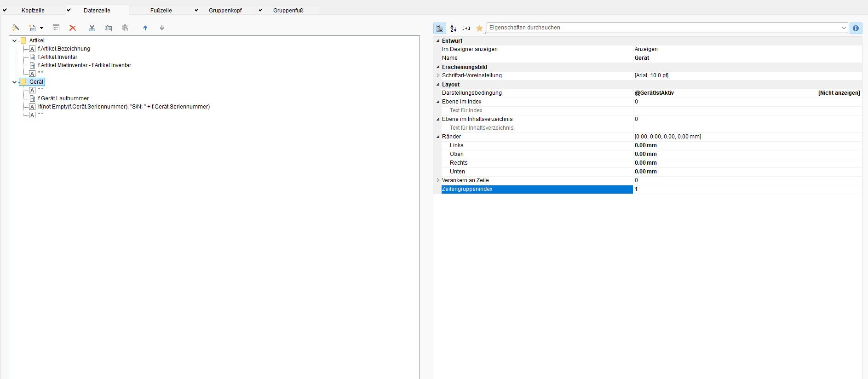Switch to the Fußzeile tab

[161, 10]
